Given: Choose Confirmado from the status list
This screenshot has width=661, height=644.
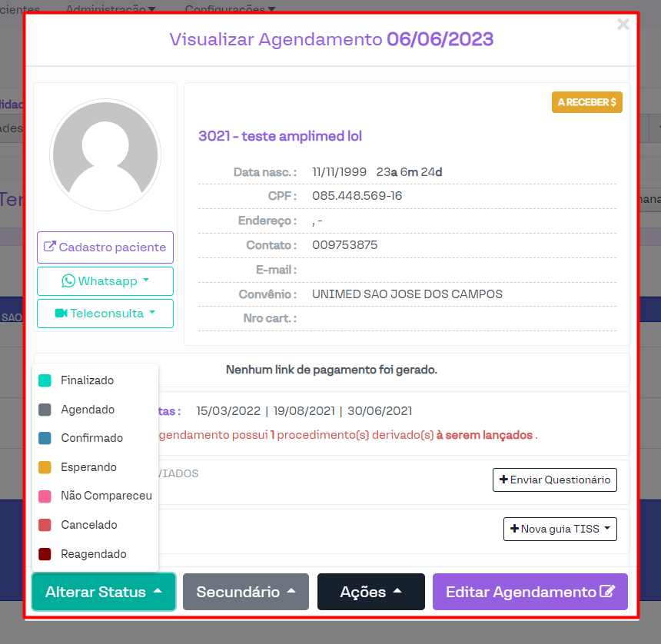Looking at the screenshot, I should tap(91, 438).
